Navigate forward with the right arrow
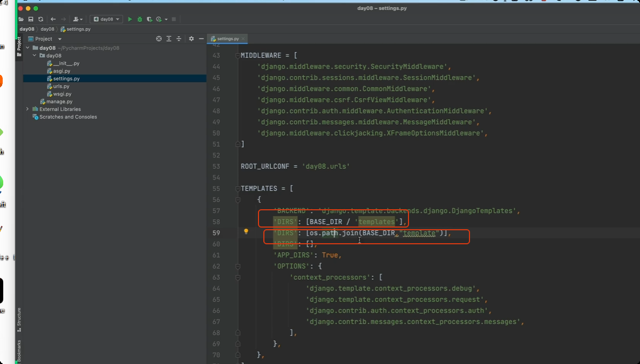This screenshot has width=640, height=364. (x=63, y=19)
